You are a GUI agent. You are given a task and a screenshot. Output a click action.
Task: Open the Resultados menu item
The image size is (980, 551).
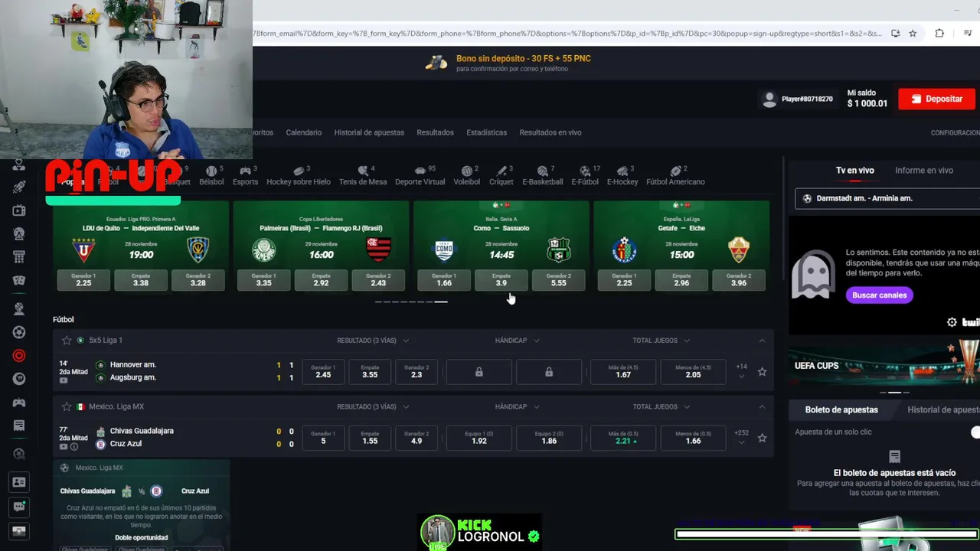click(x=435, y=132)
